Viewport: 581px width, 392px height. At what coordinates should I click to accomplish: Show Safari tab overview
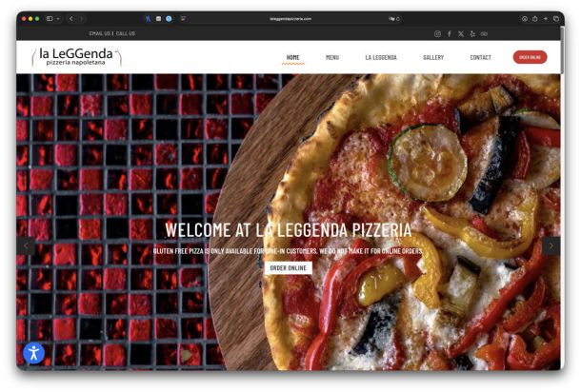(557, 18)
